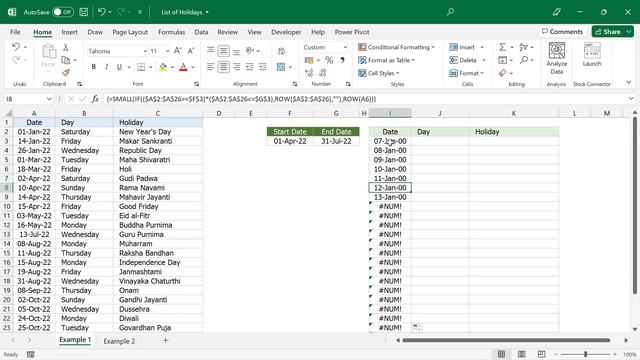Apply the yellow Fill Color

point(163,67)
